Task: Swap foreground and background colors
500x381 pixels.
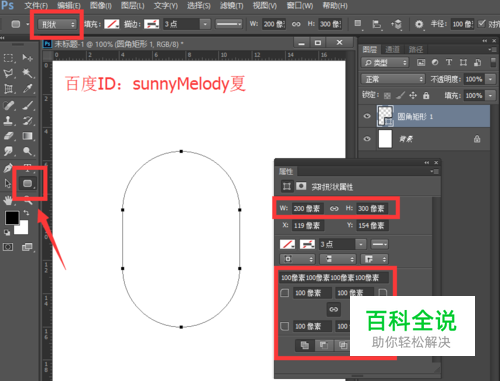Action: click(26, 213)
